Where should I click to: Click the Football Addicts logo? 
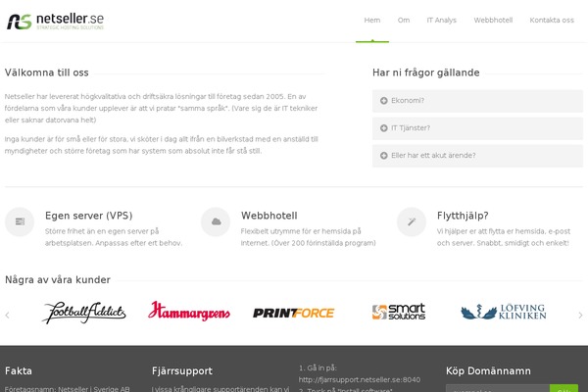[x=84, y=312]
